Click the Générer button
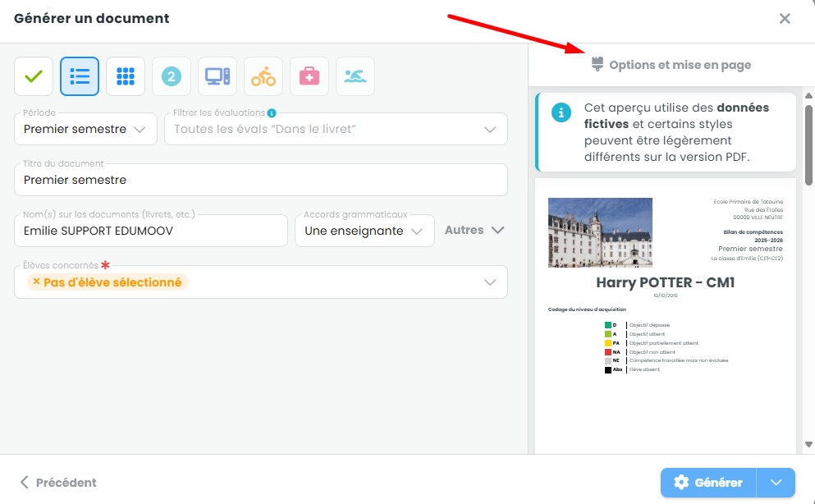The width and height of the screenshot is (815, 504). (708, 483)
